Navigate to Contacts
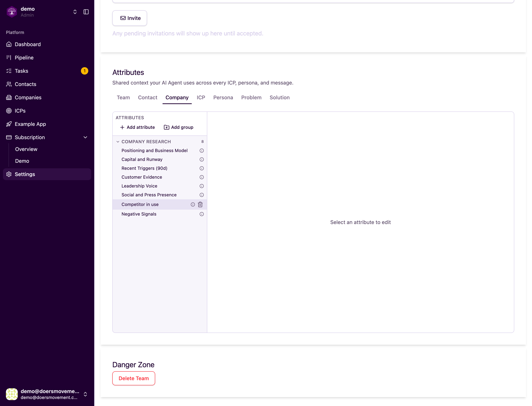Viewport: 532px width, 406px height. click(47, 84)
